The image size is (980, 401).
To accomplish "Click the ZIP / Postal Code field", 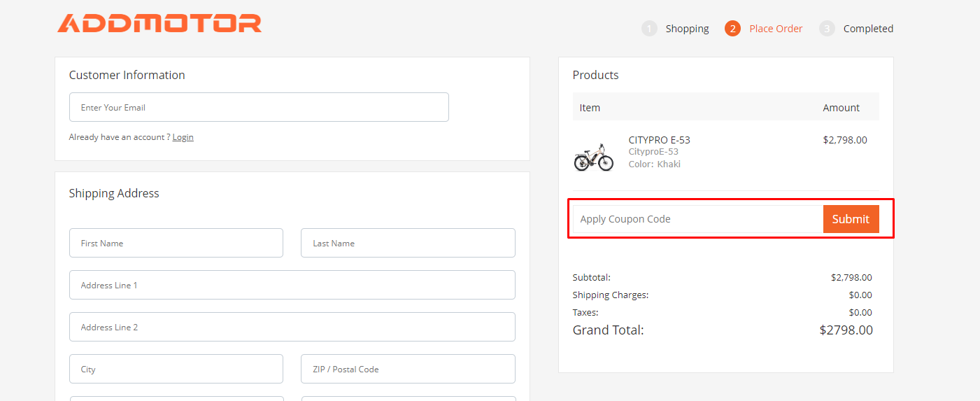I will pos(408,369).
